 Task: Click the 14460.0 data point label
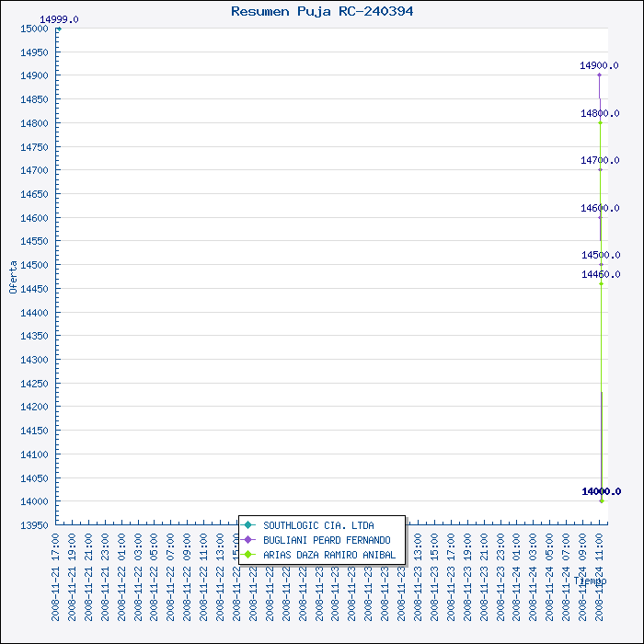click(x=600, y=274)
